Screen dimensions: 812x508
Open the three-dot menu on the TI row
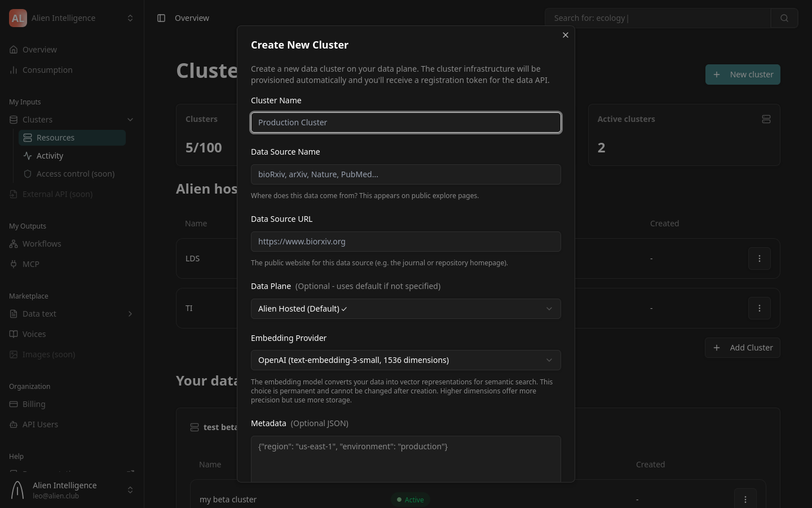pos(760,308)
